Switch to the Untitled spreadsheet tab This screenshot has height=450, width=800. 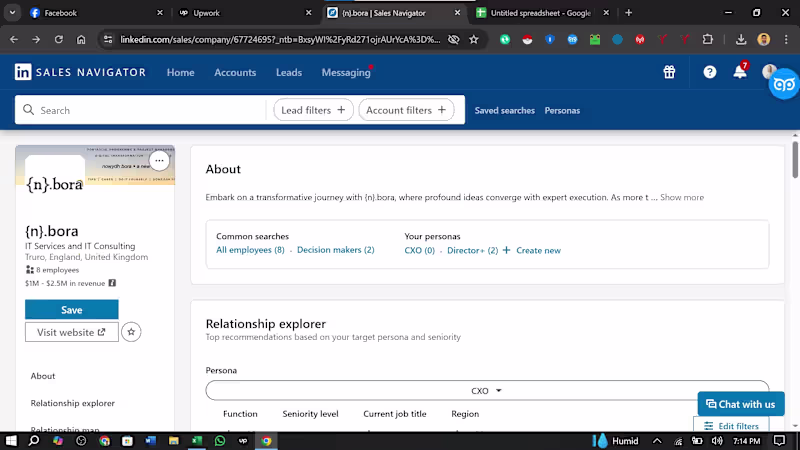tap(542, 13)
